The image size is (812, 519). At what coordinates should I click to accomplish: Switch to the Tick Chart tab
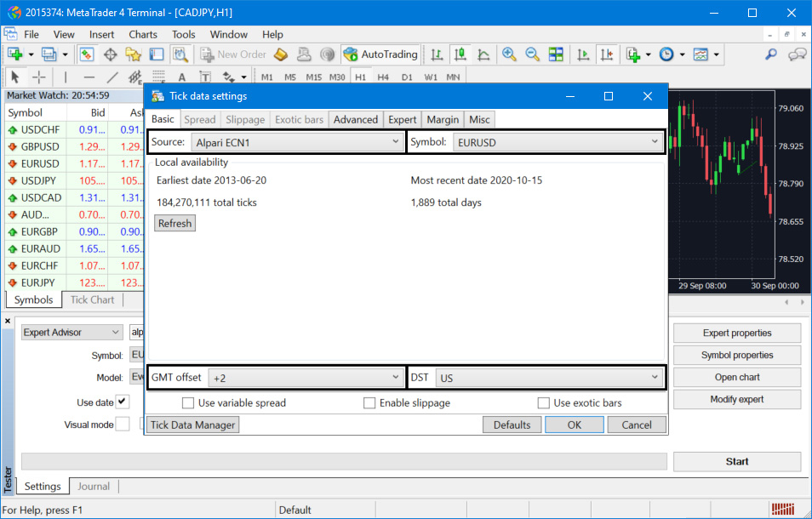(x=92, y=299)
